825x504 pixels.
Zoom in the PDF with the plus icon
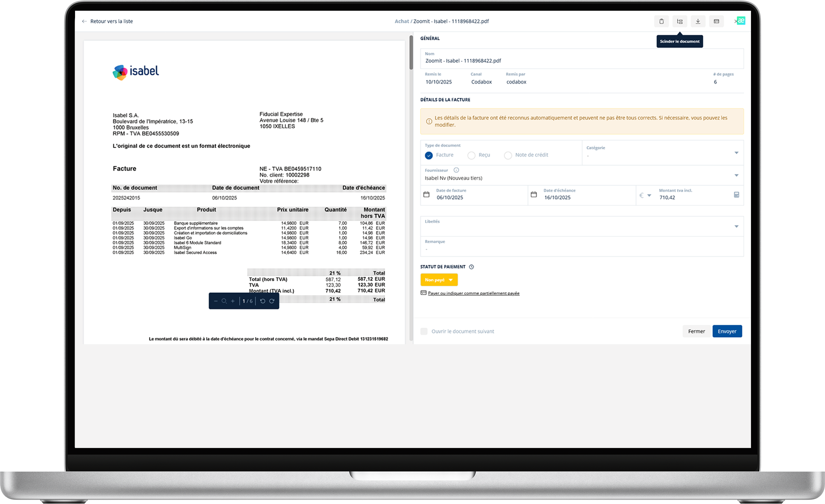[x=233, y=301]
